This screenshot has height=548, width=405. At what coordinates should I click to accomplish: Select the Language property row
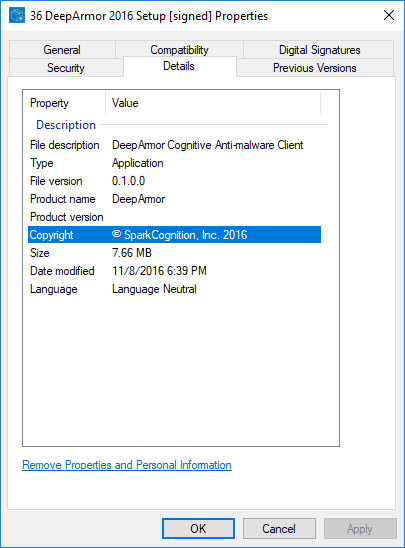[174, 289]
